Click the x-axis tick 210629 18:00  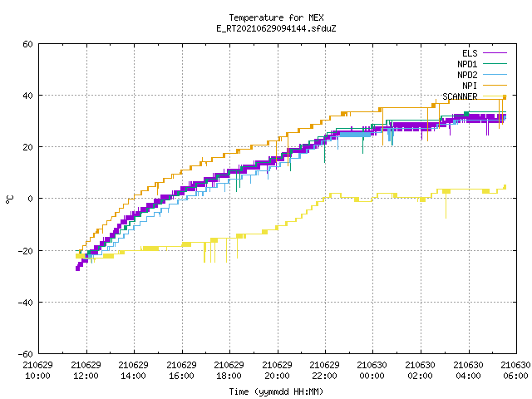229,371
